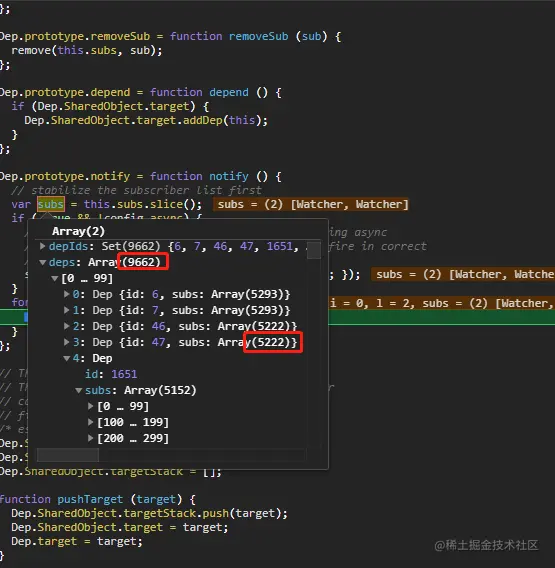Click 'this.subs.slice()' expression
This screenshot has height=568, width=555.
140,204
